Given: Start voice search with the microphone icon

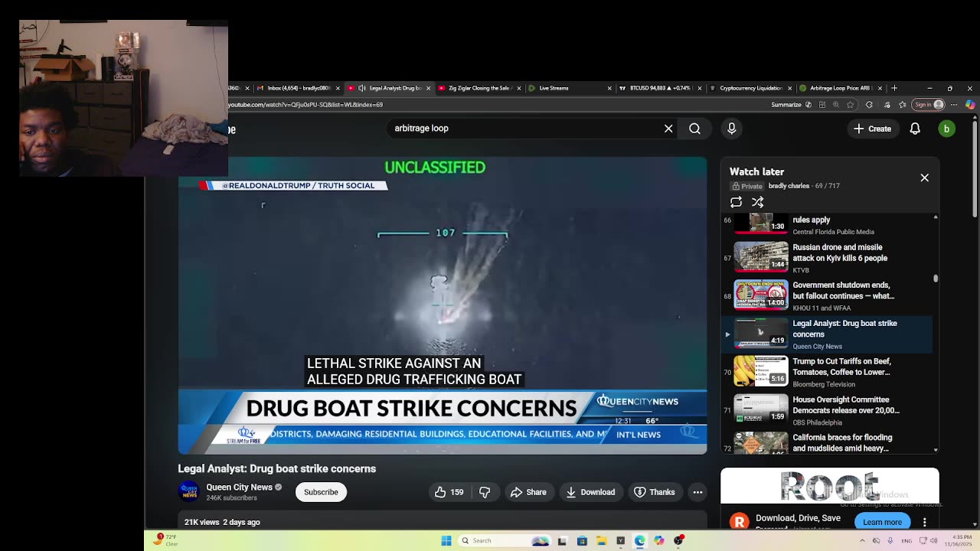Looking at the screenshot, I should 731,129.
